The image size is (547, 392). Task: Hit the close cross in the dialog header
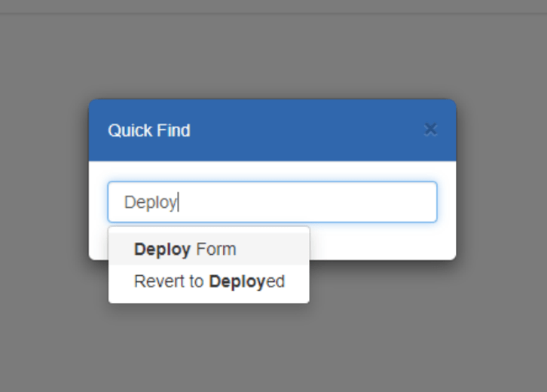(x=430, y=130)
